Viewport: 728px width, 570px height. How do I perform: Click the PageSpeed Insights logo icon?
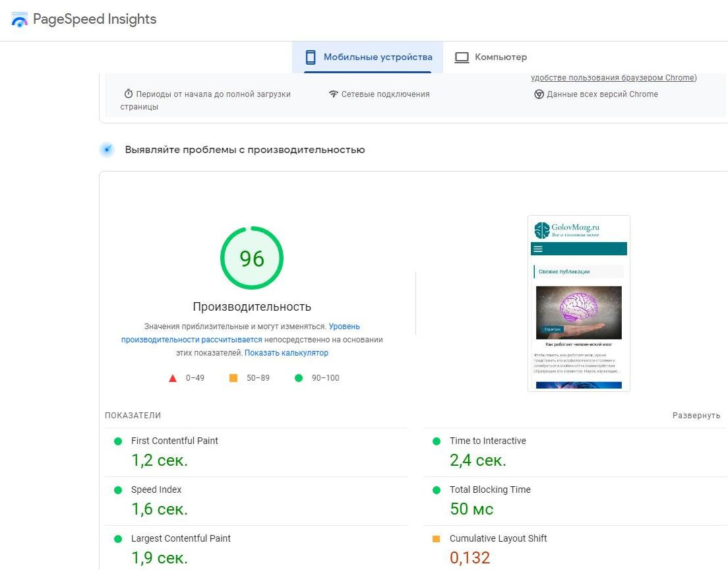(x=20, y=19)
